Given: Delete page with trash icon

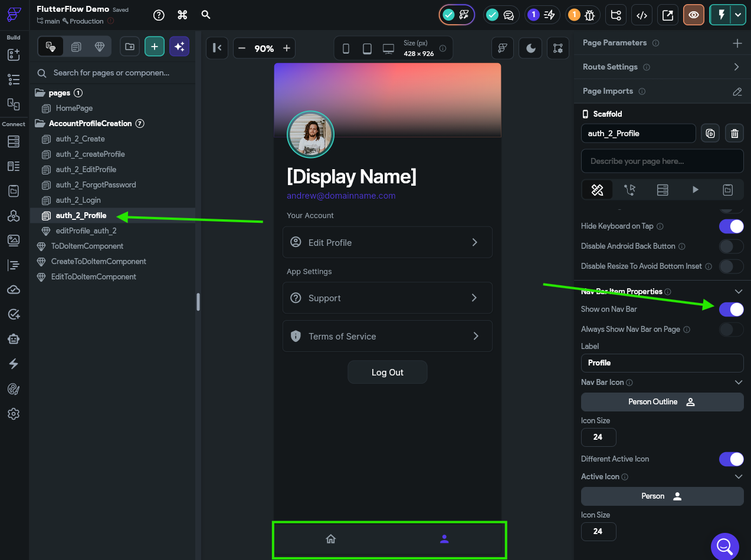Looking at the screenshot, I should pyautogui.click(x=734, y=133).
